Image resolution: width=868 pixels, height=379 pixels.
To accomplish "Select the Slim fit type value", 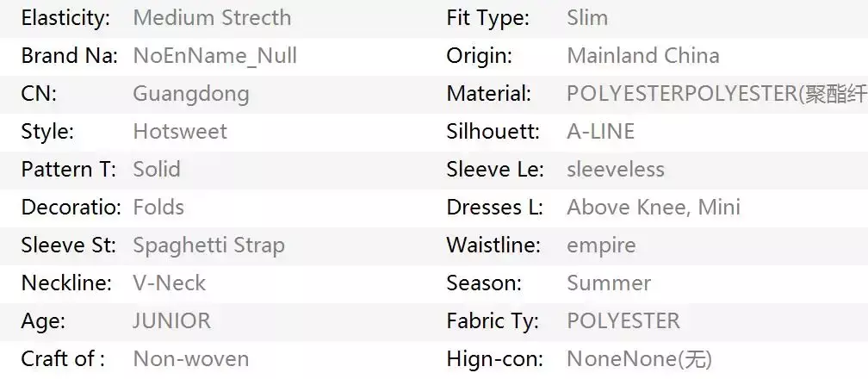I will point(587,17).
